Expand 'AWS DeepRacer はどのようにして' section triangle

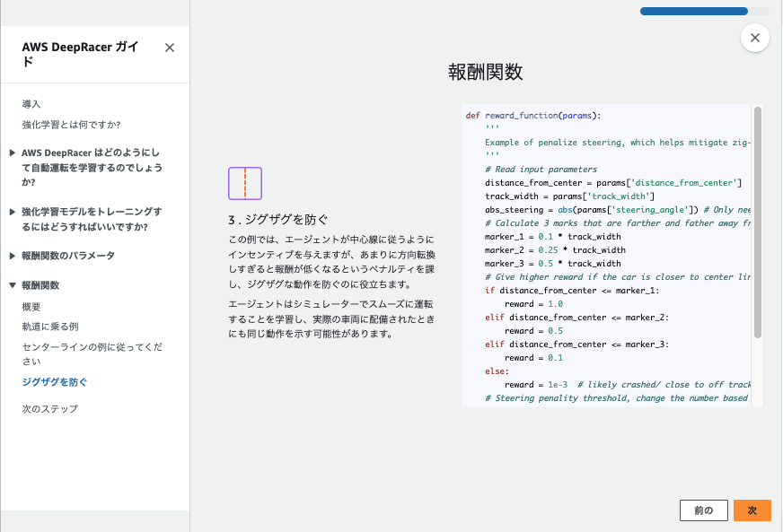13,153
